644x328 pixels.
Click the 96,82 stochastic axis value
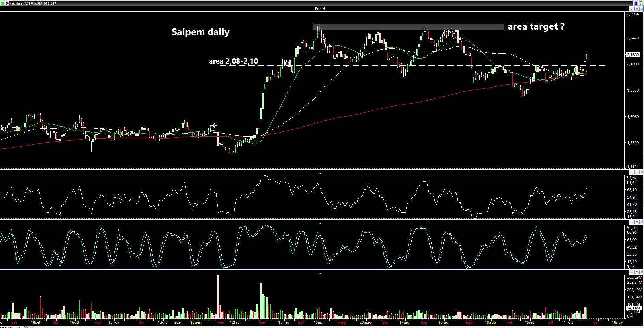click(632, 227)
